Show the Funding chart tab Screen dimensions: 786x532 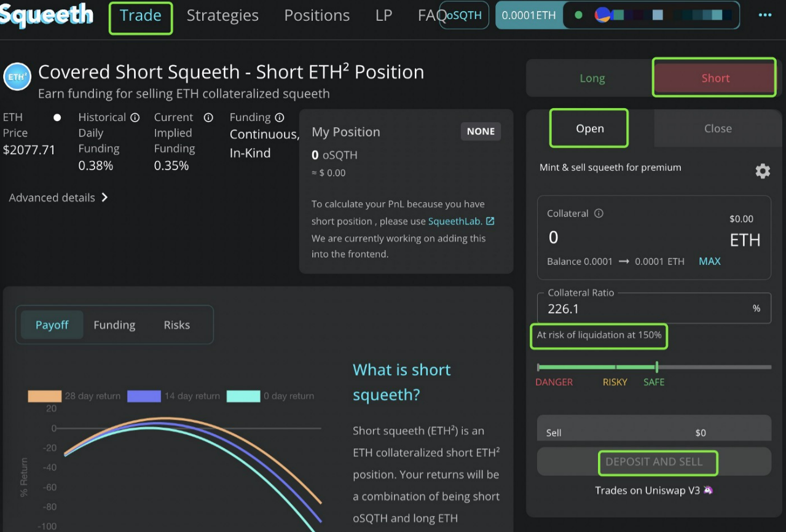114,325
